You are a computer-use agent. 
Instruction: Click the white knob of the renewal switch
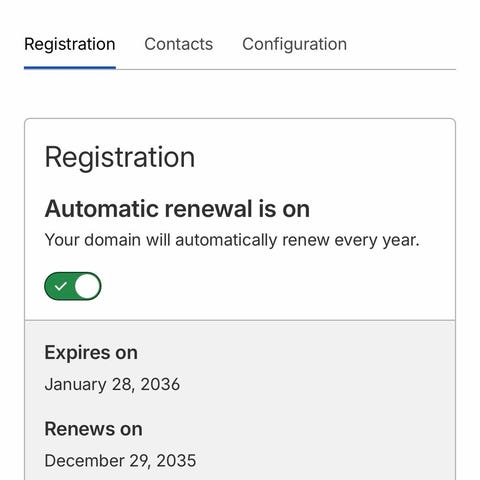pos(87,286)
